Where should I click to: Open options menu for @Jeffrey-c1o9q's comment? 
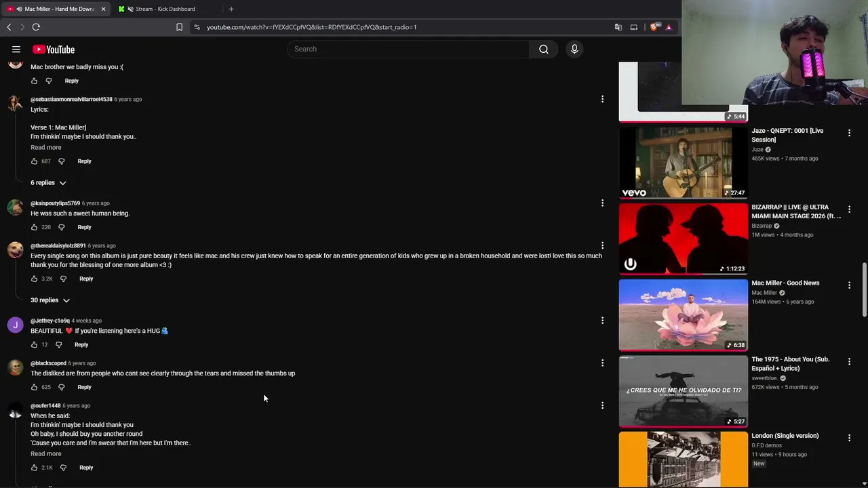(x=602, y=321)
